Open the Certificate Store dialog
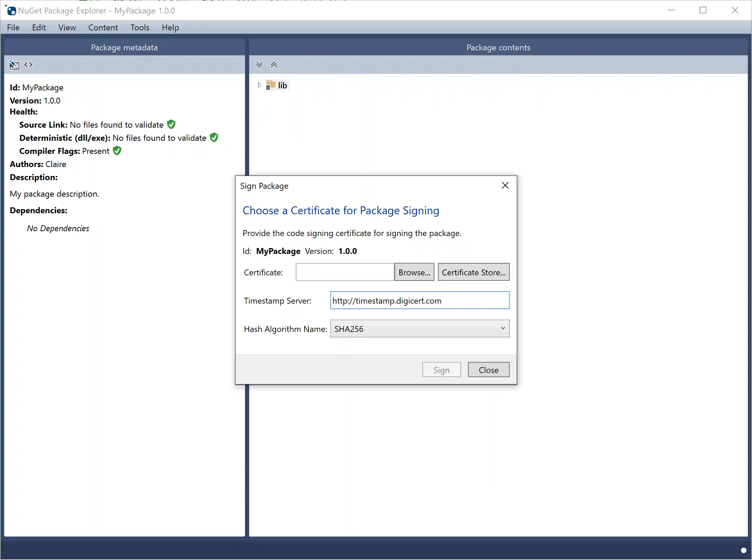 (473, 272)
